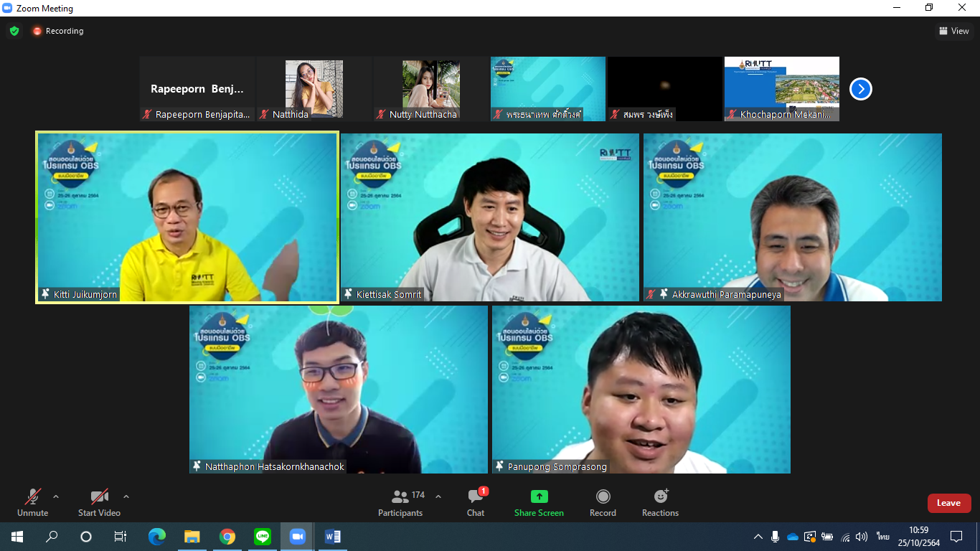Click muted mic icon beside Nutty Nutthacha
Image resolution: width=980 pixels, height=551 pixels.
click(x=382, y=114)
